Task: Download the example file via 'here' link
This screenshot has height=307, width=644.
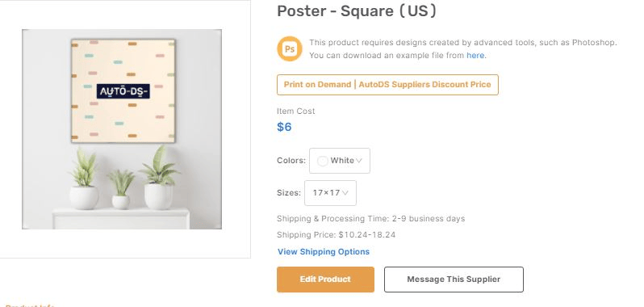Action: (475, 55)
